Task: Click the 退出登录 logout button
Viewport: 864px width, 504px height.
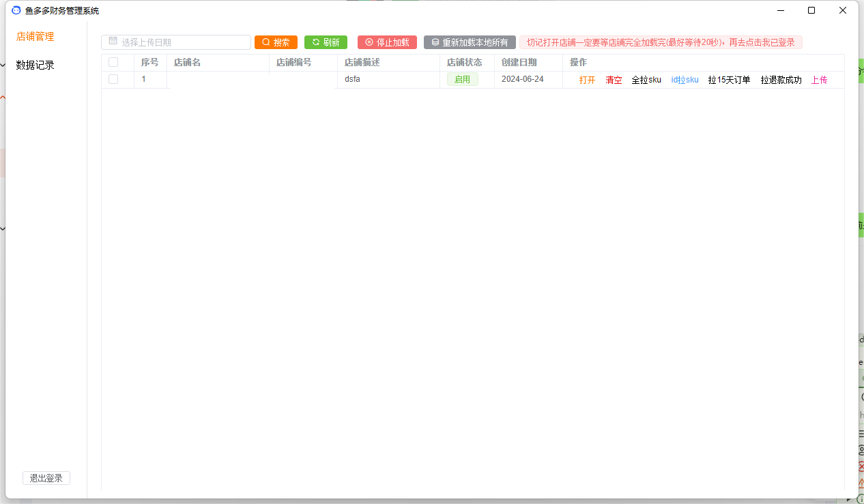Action: [x=46, y=478]
